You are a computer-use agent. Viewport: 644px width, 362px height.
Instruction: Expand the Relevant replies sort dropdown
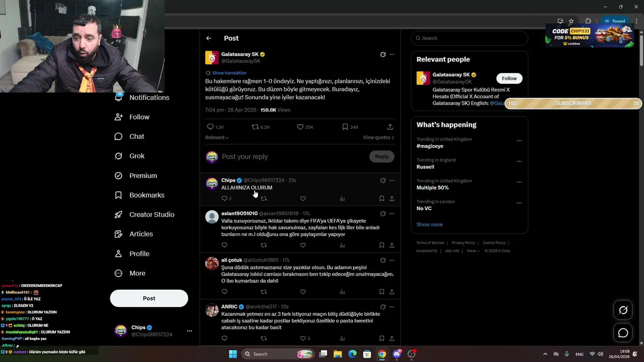(x=217, y=137)
